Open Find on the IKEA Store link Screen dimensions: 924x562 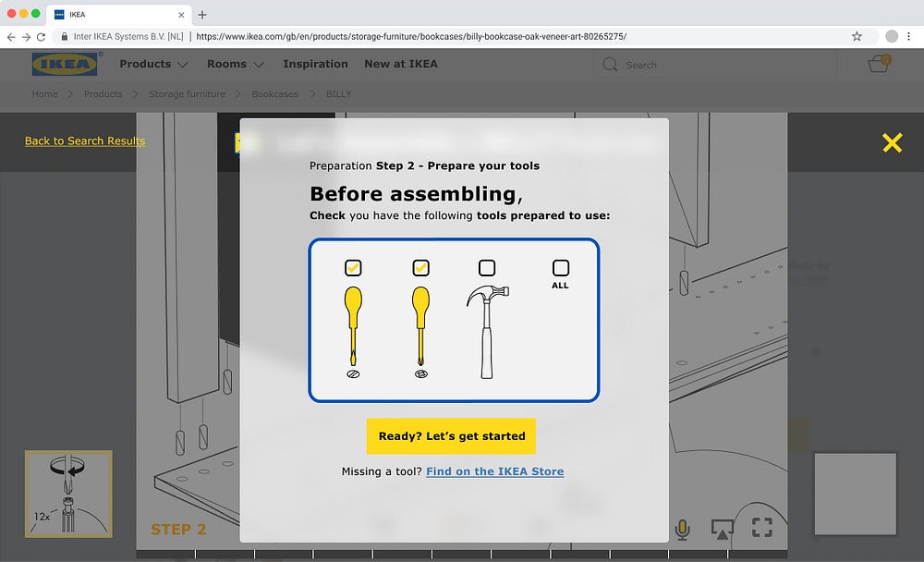[495, 471]
